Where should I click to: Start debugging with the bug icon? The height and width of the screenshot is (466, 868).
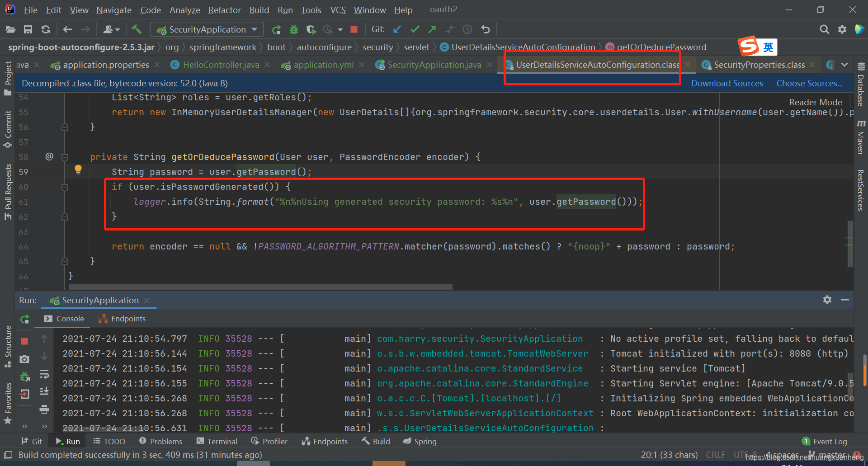click(x=294, y=29)
